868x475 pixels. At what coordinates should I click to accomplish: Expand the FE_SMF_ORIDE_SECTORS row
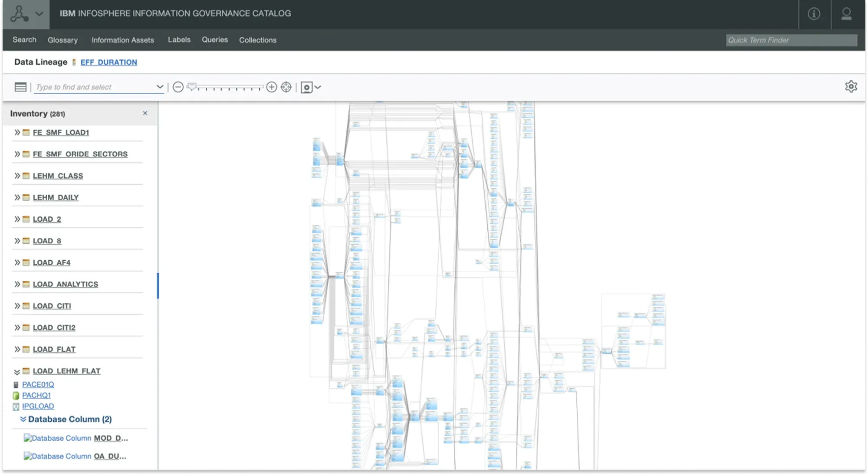click(17, 154)
